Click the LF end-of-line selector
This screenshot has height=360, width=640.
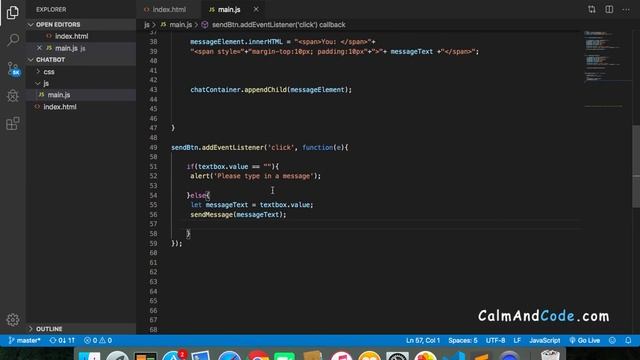(x=517, y=340)
